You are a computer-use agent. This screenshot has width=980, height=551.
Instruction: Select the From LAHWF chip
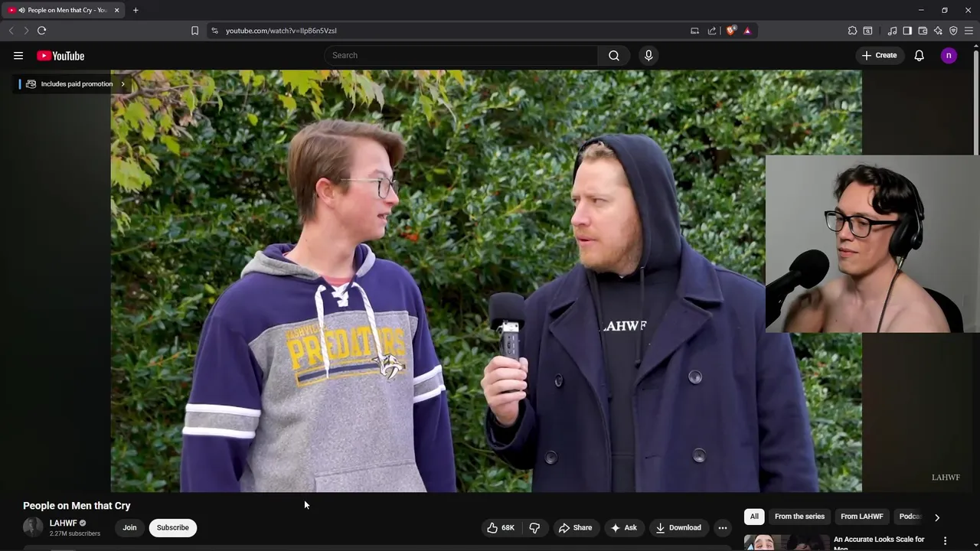click(862, 517)
